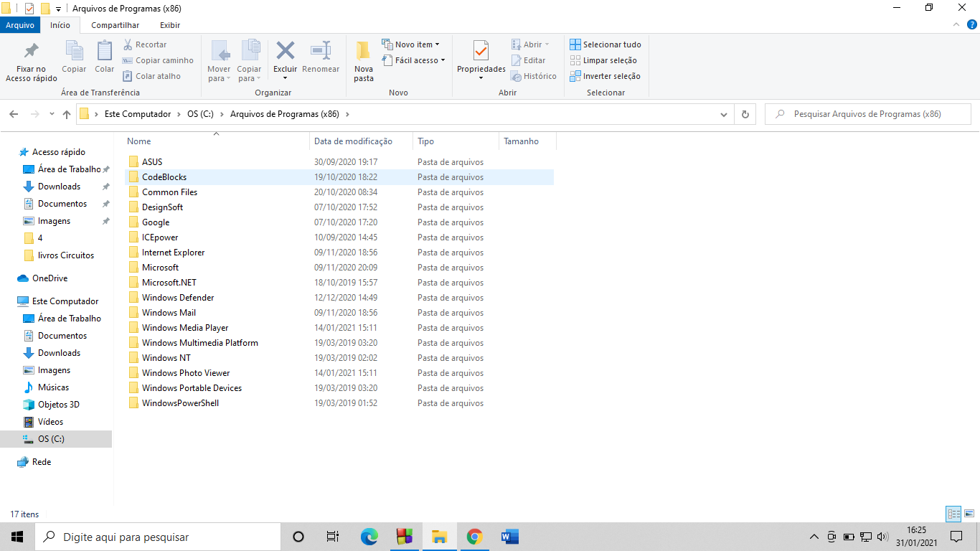
Task: Click the Renomear icon
Action: tap(321, 50)
